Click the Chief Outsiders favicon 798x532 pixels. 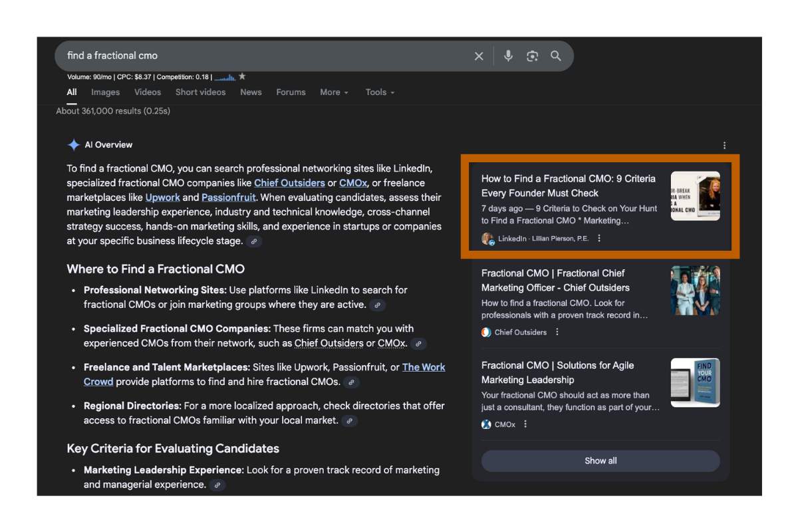click(486, 332)
